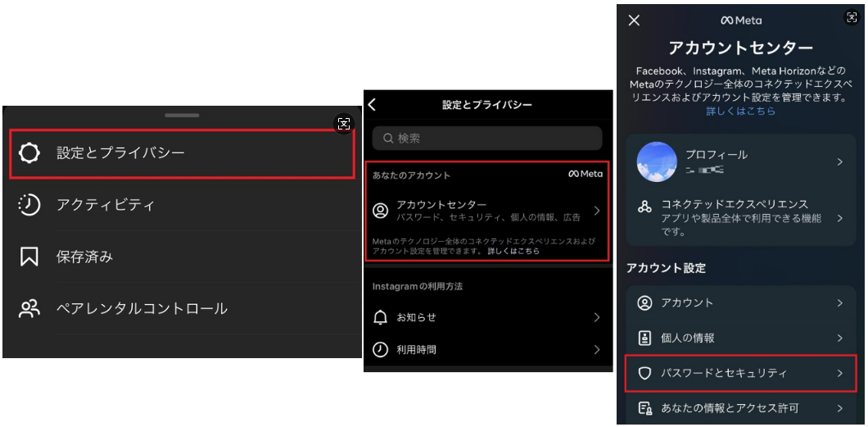Click the アカウント設定 section header
The height and width of the screenshot is (427, 868).
tap(667, 269)
